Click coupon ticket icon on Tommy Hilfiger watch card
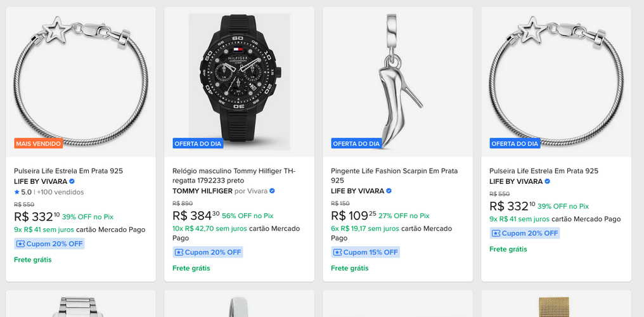Image resolution: width=644 pixels, height=317 pixels. pyautogui.click(x=179, y=252)
